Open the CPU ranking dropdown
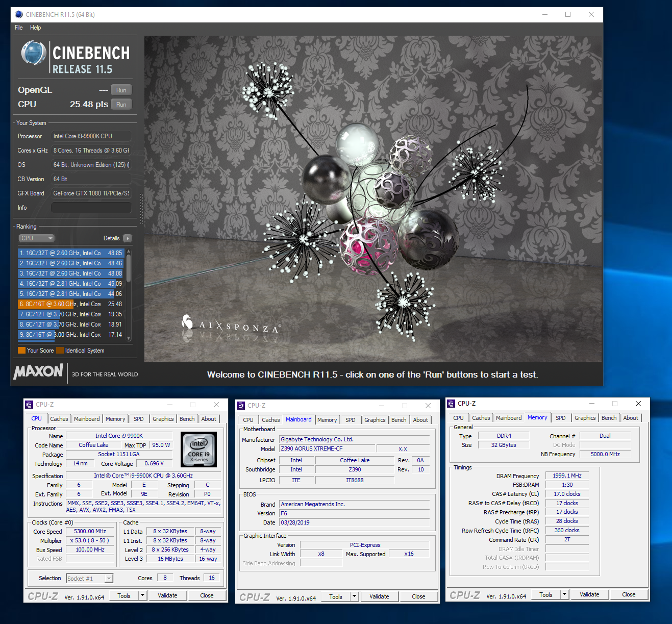 37,238
